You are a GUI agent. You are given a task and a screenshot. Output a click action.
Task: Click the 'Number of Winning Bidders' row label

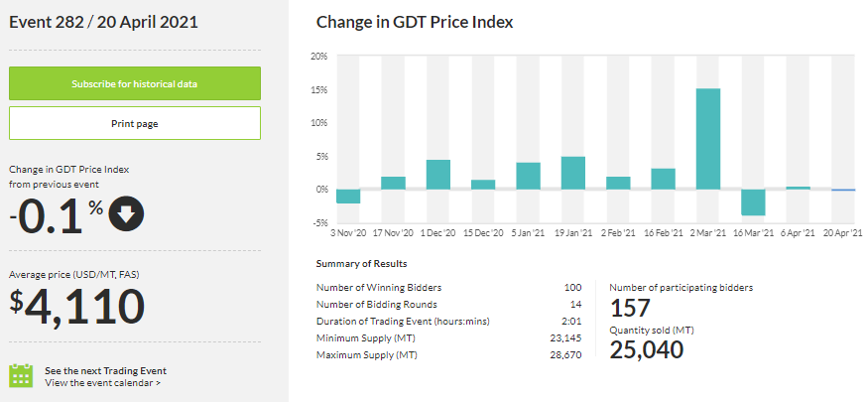pos(379,288)
